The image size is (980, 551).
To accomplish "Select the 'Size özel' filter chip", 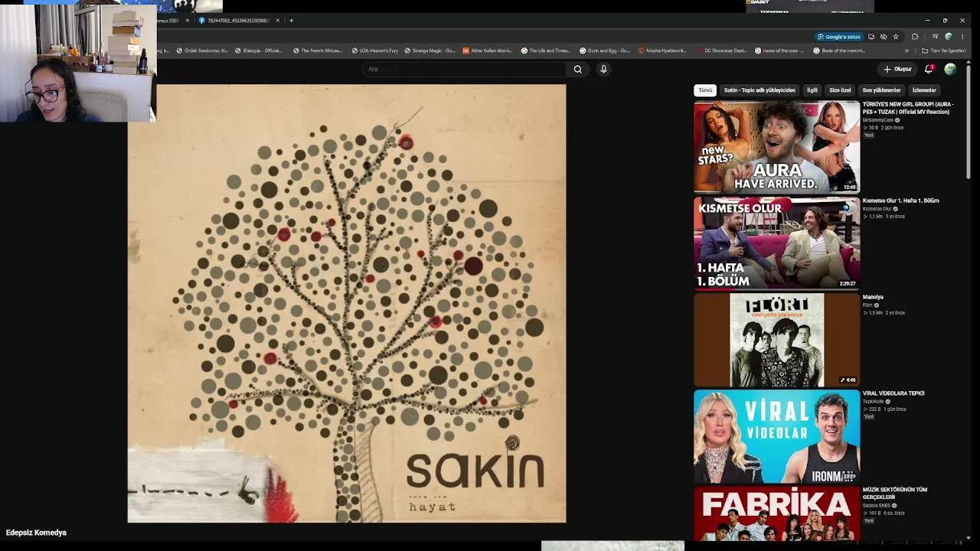I will pyautogui.click(x=840, y=90).
